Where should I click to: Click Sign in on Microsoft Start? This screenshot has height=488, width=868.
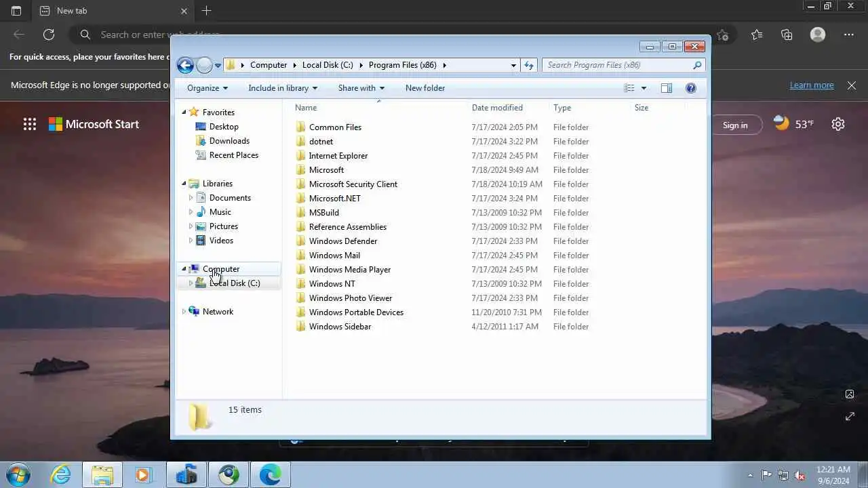tap(735, 125)
